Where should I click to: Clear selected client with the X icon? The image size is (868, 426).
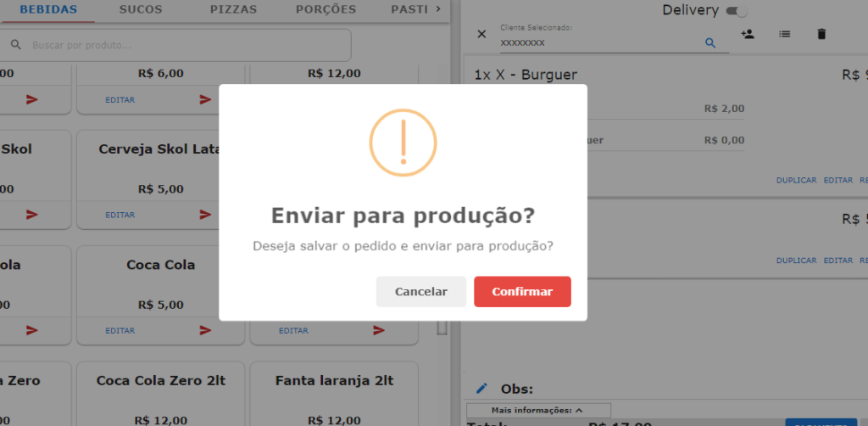(481, 34)
